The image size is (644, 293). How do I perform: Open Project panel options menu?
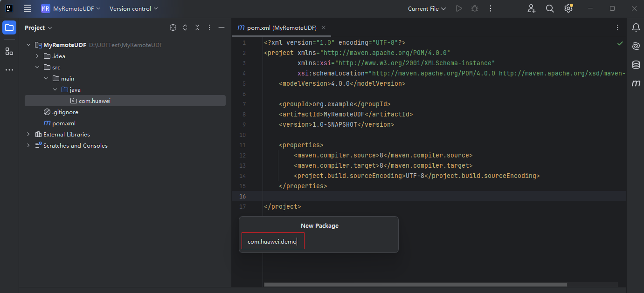[x=209, y=27]
